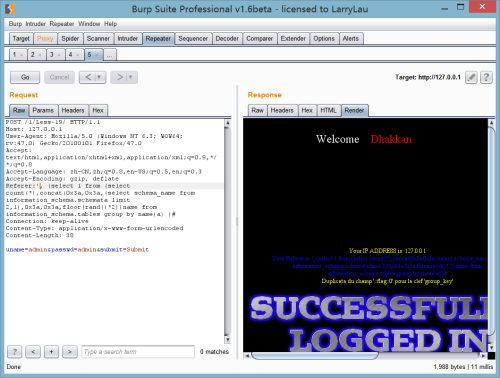Click the request scrollbar down arrow
The height and width of the screenshot is (378, 500).
(x=227, y=340)
